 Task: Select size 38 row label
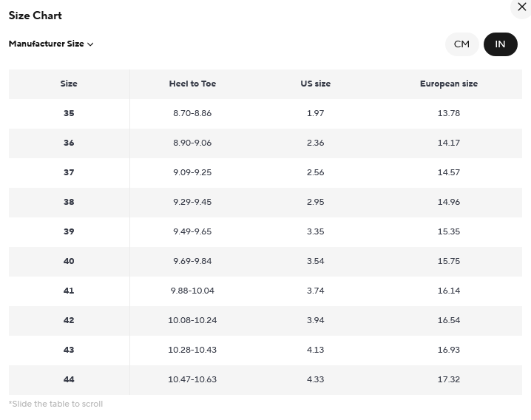[69, 202]
